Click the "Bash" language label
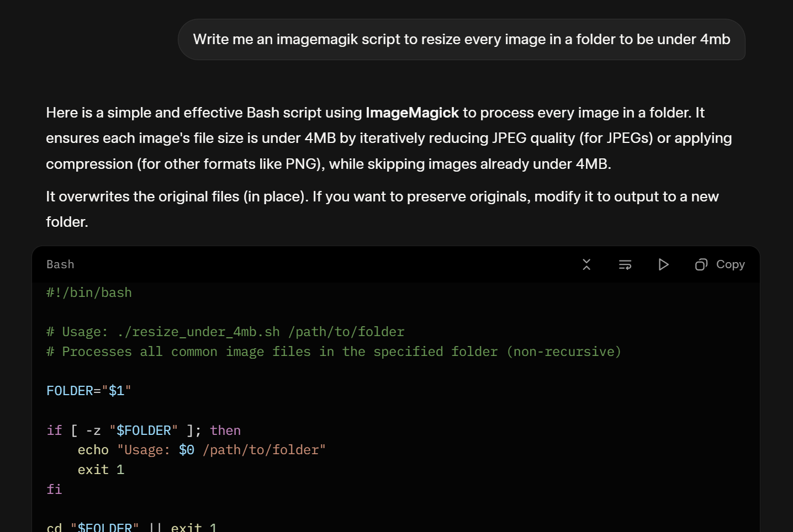The height and width of the screenshot is (532, 793). [x=60, y=265]
